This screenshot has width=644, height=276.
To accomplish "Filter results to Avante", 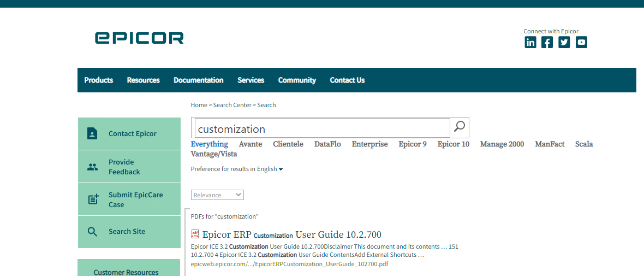I will pos(251,144).
